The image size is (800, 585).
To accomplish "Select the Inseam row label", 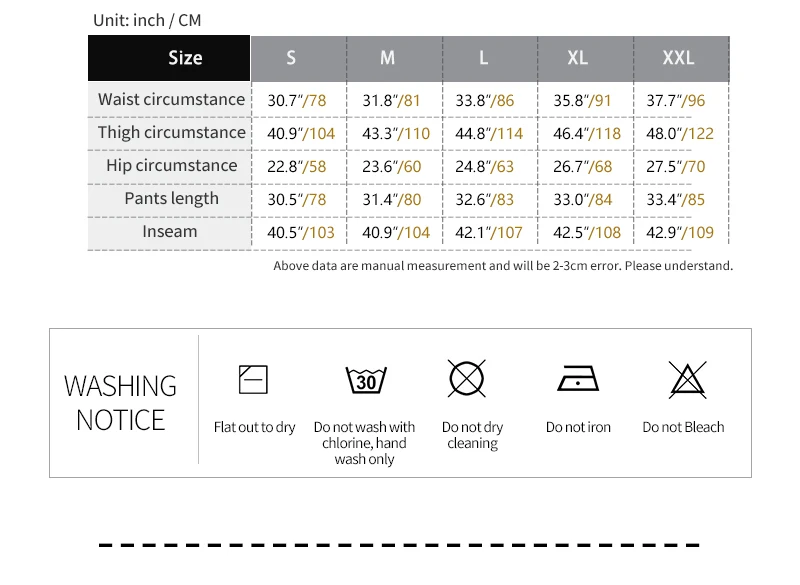I will [170, 232].
